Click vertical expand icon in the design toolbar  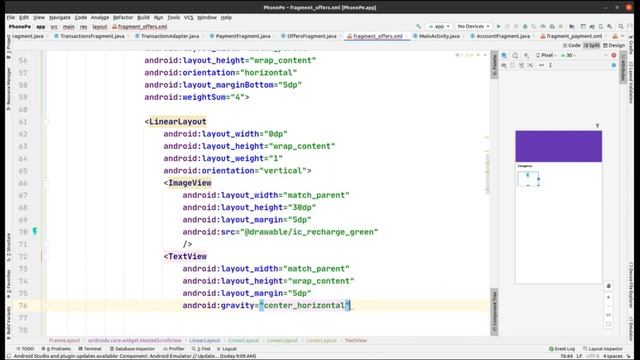(551, 65)
